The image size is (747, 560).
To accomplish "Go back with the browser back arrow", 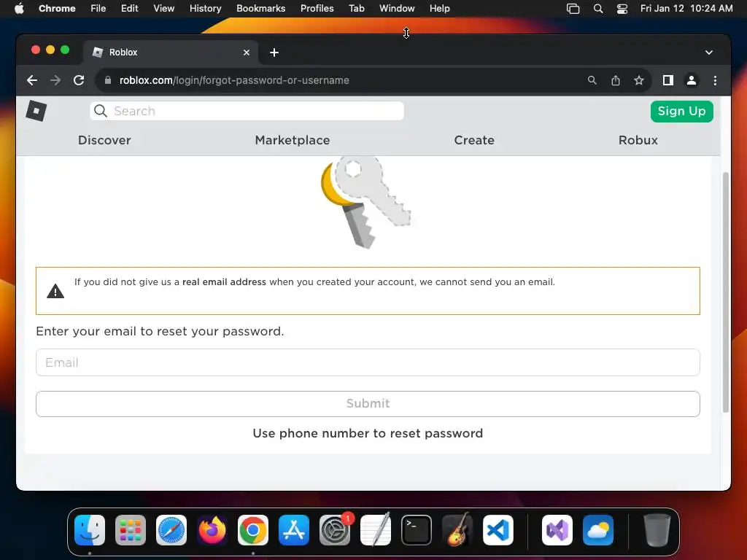I will pyautogui.click(x=32, y=80).
